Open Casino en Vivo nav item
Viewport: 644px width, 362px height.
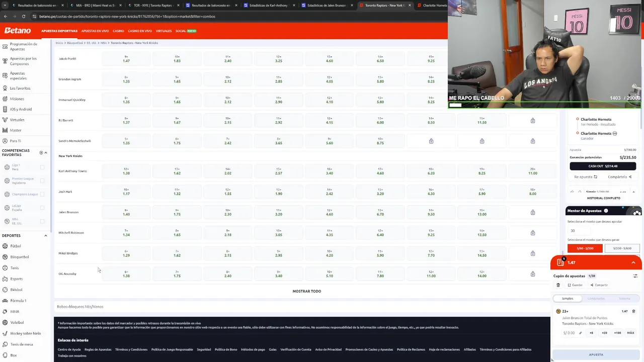(x=140, y=31)
